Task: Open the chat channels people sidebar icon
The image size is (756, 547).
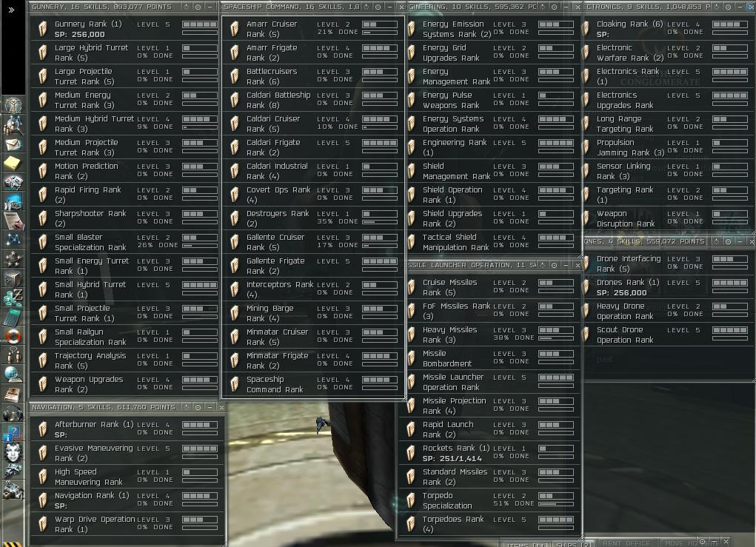Action: (13, 355)
